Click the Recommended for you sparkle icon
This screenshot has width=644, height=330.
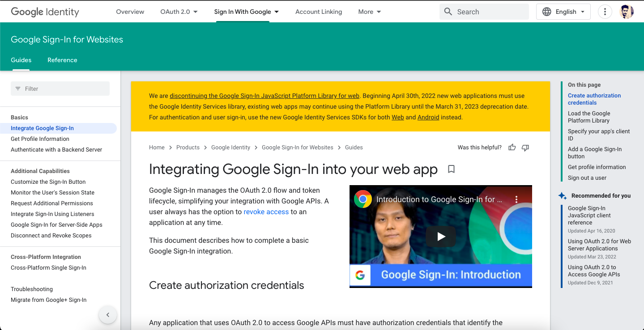pos(563,196)
